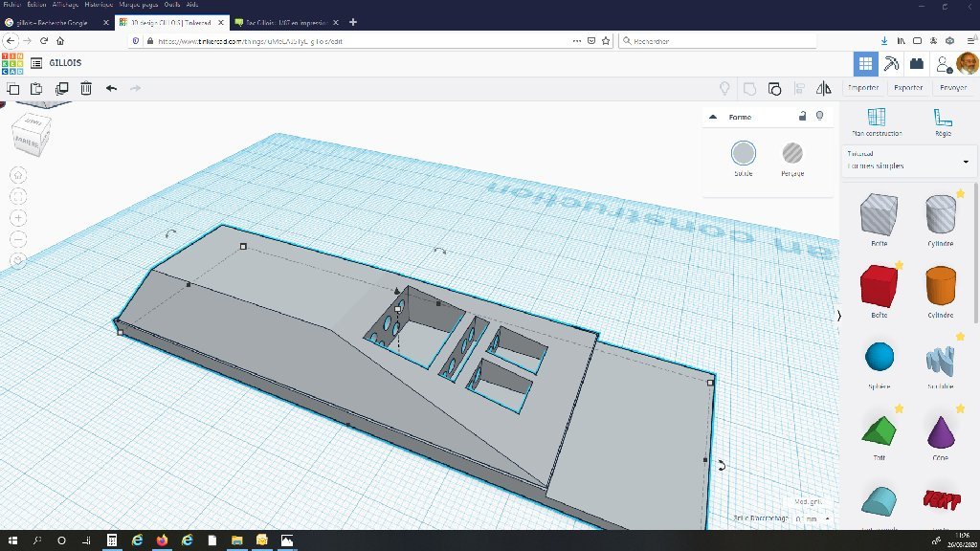
Task: Toggle the lock editing padlock in Forme panel
Action: tap(803, 116)
